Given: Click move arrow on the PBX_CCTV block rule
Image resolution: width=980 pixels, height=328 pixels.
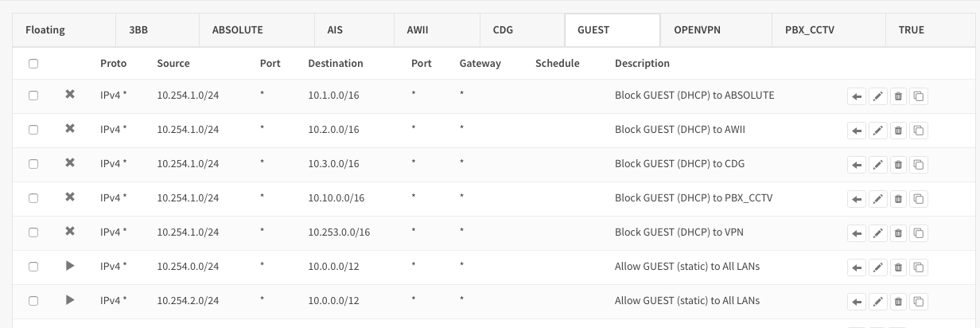Looking at the screenshot, I should (857, 199).
